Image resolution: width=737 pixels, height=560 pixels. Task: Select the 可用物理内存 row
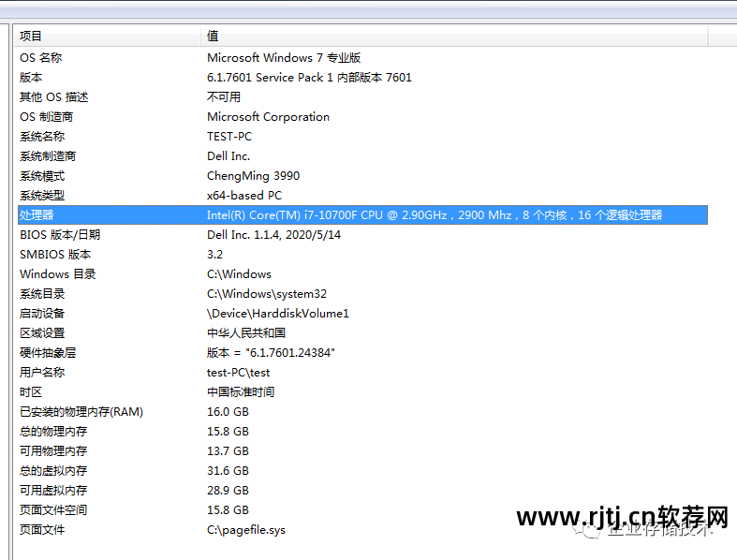[x=362, y=451]
